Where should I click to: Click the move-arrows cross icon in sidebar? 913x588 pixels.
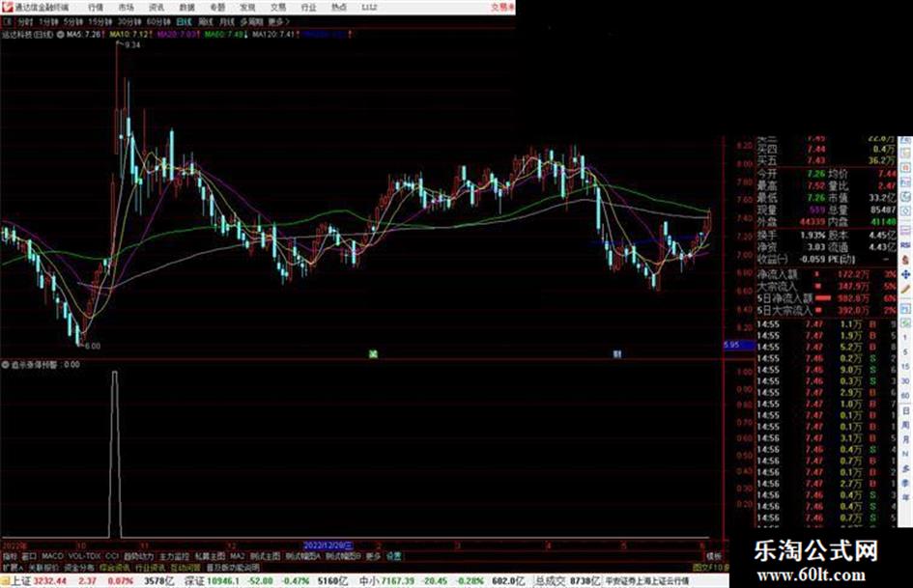905,275
